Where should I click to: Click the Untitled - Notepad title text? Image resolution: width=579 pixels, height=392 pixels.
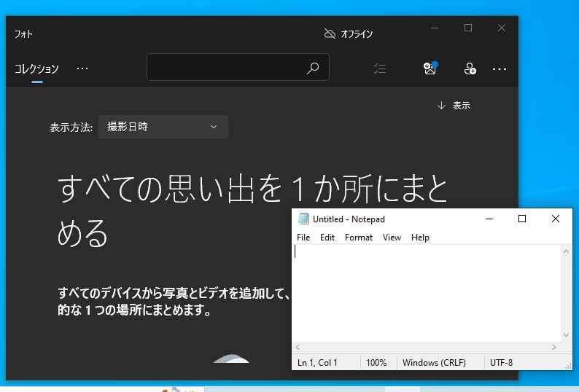click(349, 219)
